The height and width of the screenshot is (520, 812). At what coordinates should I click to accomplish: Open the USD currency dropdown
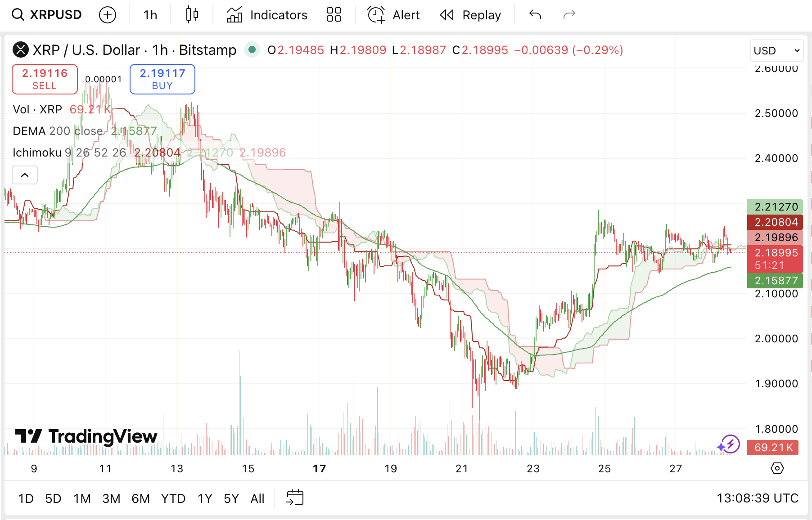pos(776,50)
